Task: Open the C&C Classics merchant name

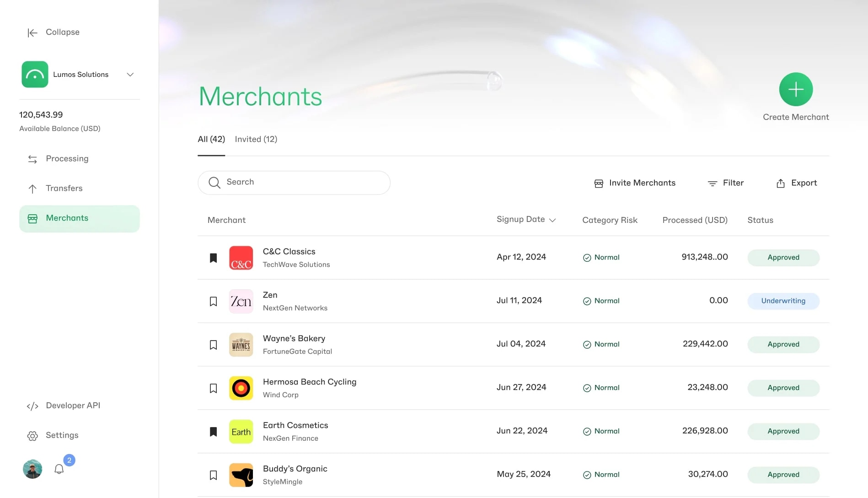Action: (289, 251)
